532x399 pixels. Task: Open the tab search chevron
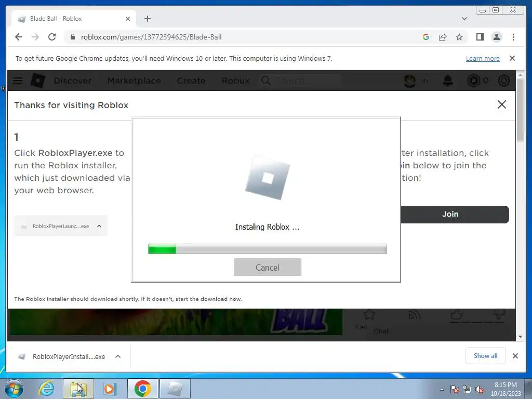(x=464, y=19)
